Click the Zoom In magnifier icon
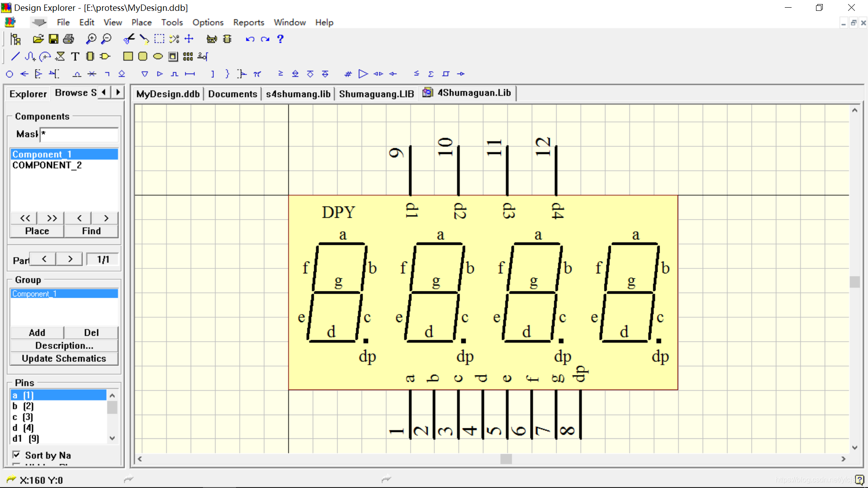Image resolution: width=868 pixels, height=488 pixels. click(91, 39)
